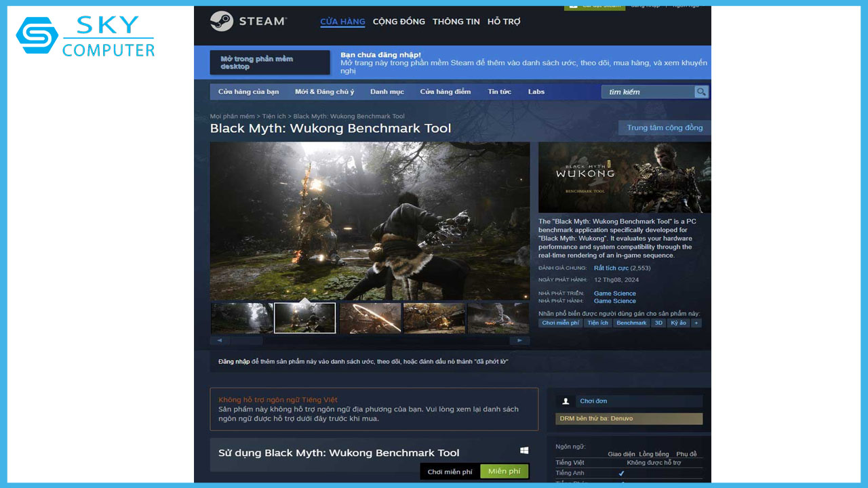The image size is (868, 488).
Task: Select the first screenshot thumbnail
Action: point(241,318)
